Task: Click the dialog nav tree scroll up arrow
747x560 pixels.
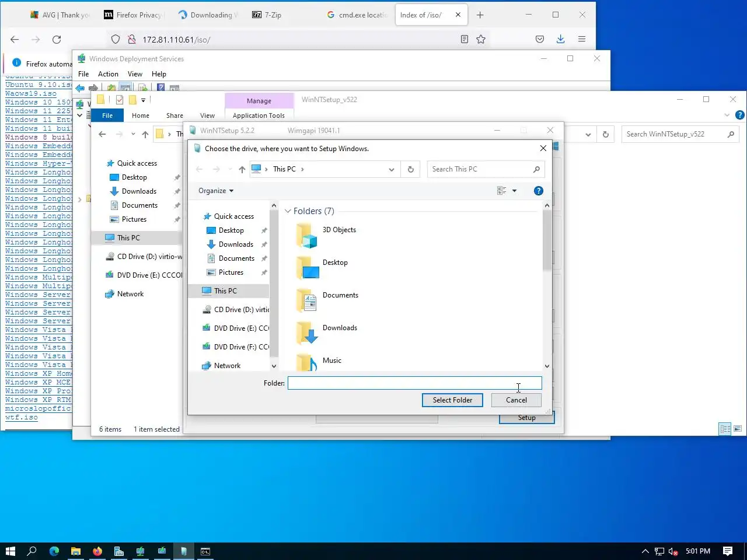Action: 274,205
